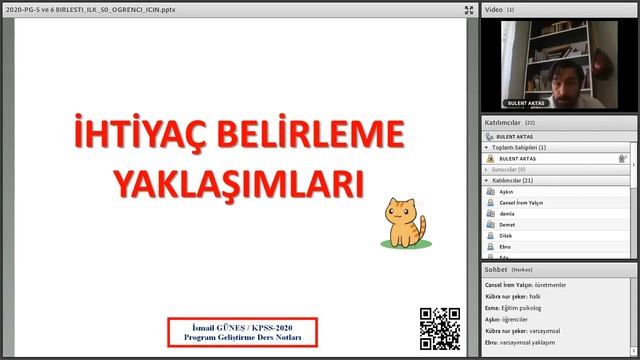Click the phone icon beside BULENT AKTAS
This screenshot has height=360, width=640.
click(x=489, y=137)
